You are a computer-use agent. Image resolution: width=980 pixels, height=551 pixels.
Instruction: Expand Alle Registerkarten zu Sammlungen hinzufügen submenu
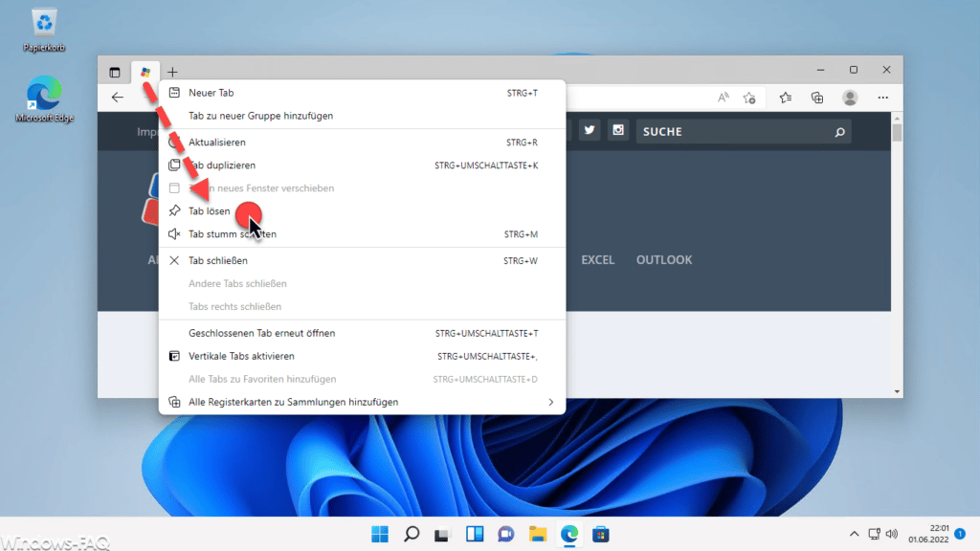point(363,403)
